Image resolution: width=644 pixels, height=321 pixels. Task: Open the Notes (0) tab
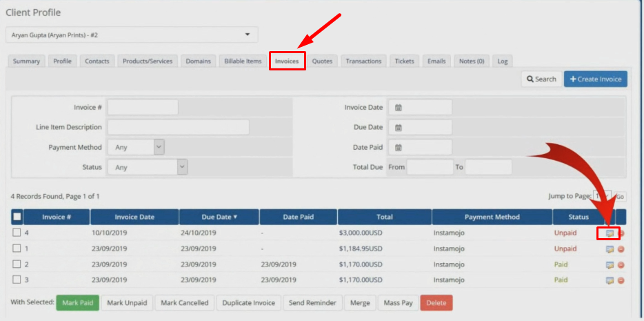click(472, 61)
